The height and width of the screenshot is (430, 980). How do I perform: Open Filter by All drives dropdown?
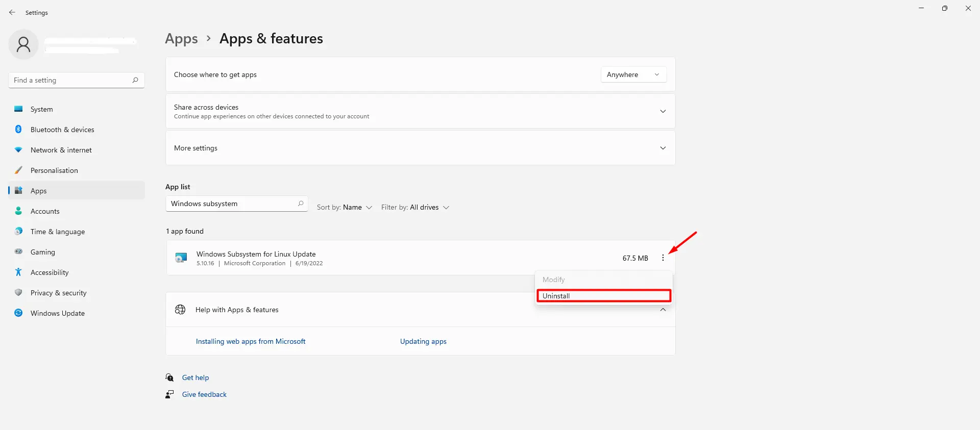point(415,207)
